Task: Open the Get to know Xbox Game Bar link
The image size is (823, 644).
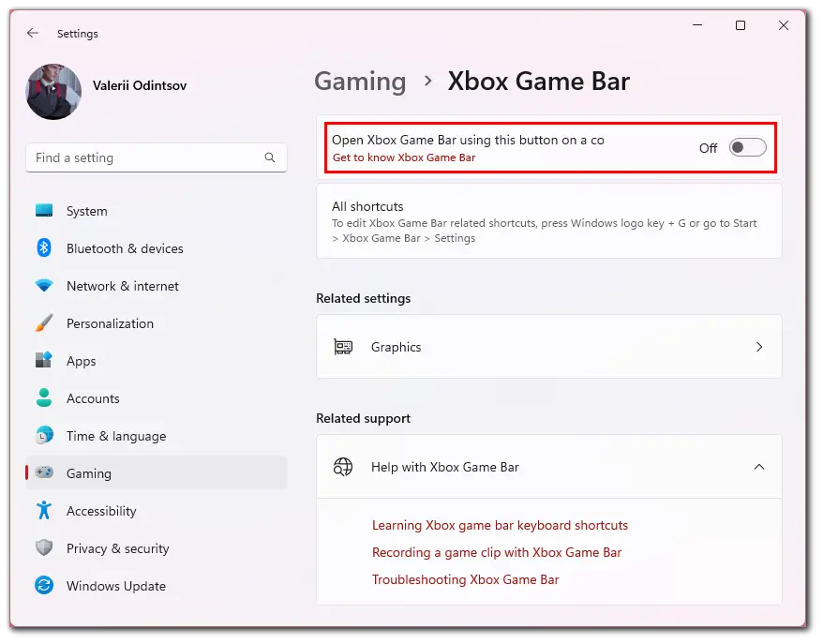Action: click(x=404, y=157)
